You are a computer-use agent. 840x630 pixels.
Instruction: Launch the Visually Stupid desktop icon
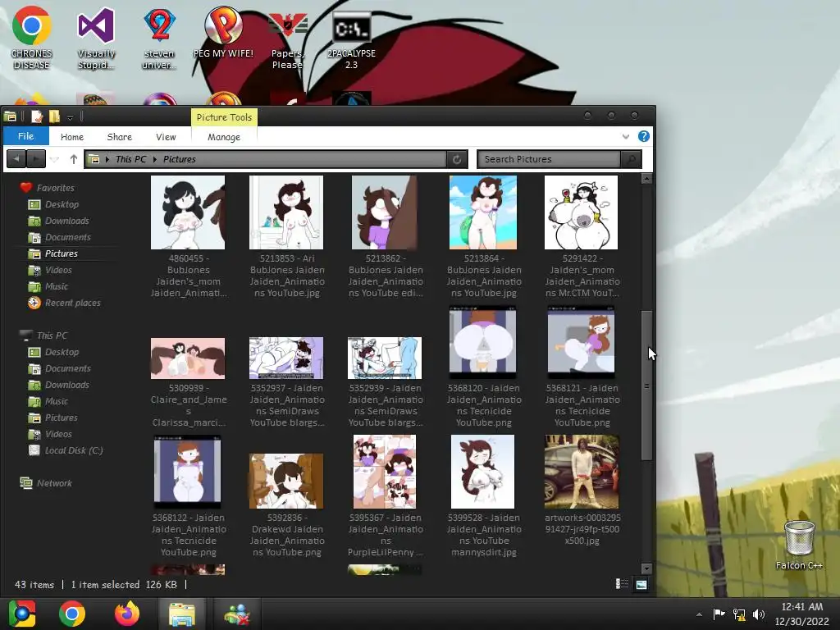[96, 38]
